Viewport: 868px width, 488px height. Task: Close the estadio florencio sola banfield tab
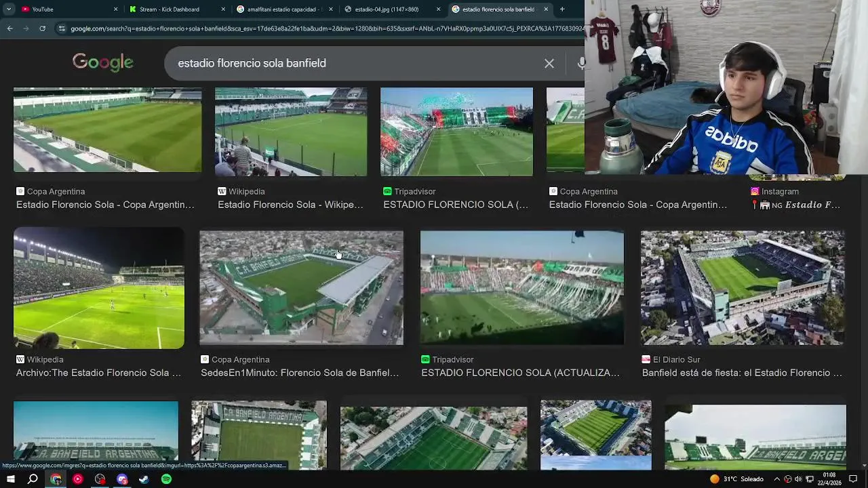(x=546, y=9)
